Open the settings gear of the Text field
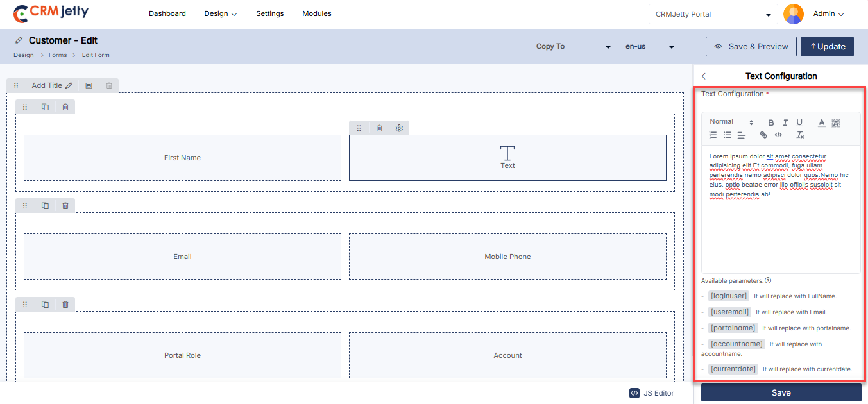The height and width of the screenshot is (404, 868). (x=399, y=128)
